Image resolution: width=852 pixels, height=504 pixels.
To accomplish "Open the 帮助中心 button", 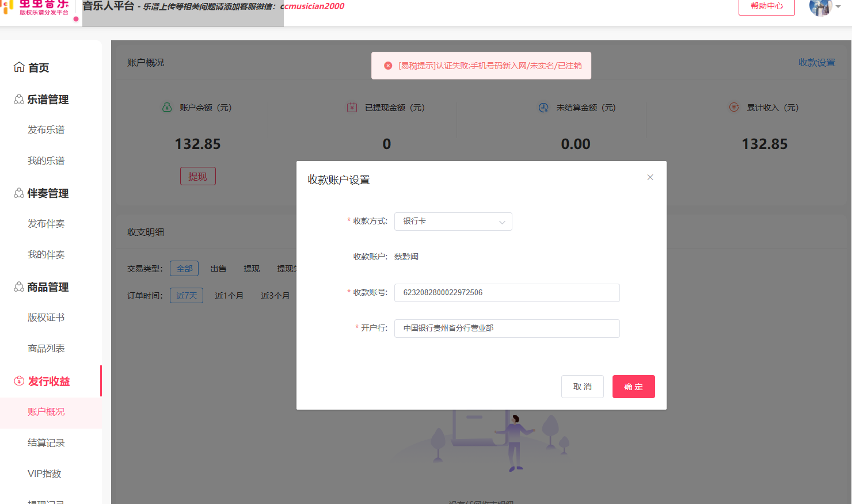I will (767, 6).
